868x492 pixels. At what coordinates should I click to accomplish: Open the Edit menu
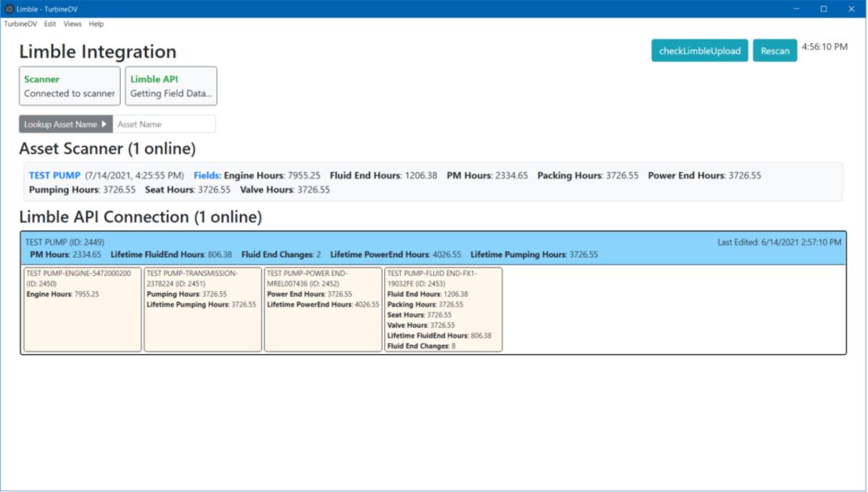point(49,24)
